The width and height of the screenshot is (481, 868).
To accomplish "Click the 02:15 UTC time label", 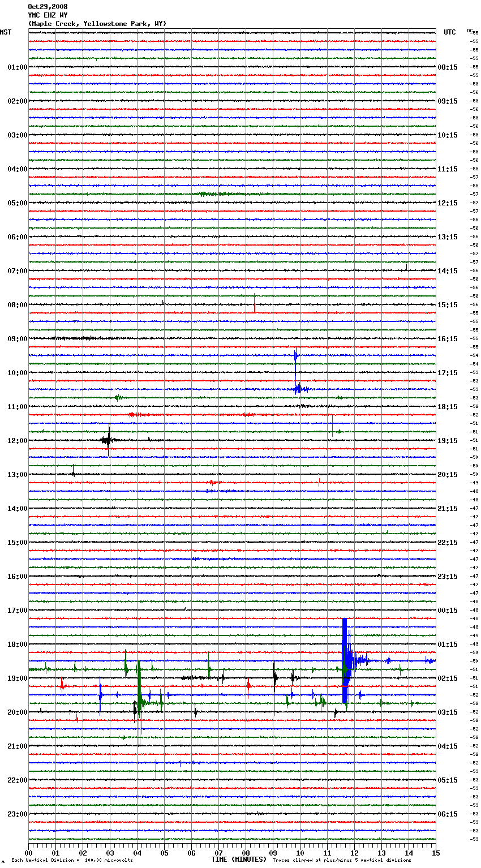I will [448, 678].
